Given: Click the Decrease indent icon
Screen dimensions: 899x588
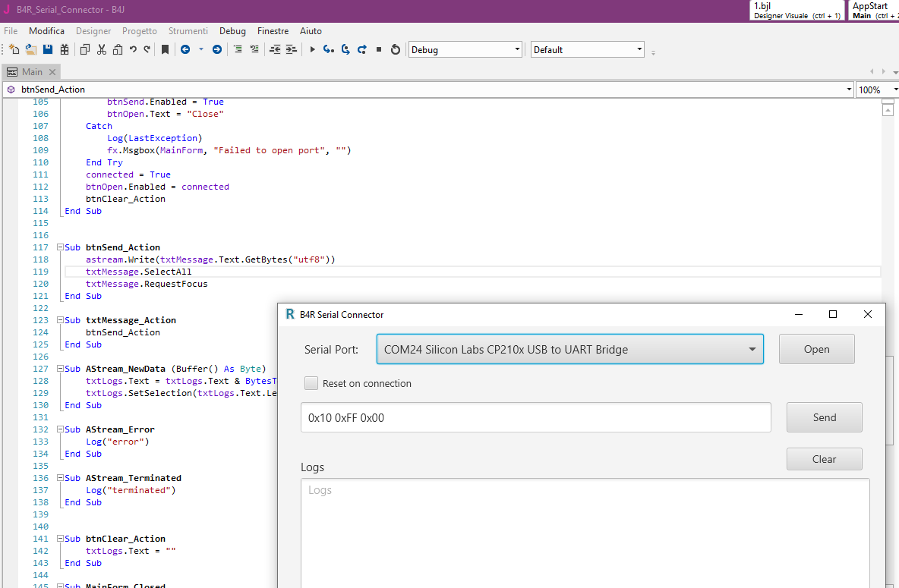Looking at the screenshot, I should pyautogui.click(x=275, y=50).
